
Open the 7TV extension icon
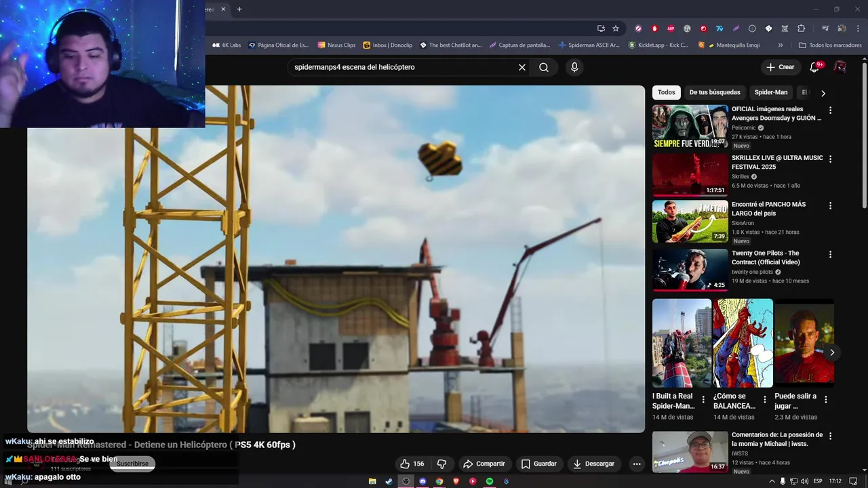719,28
